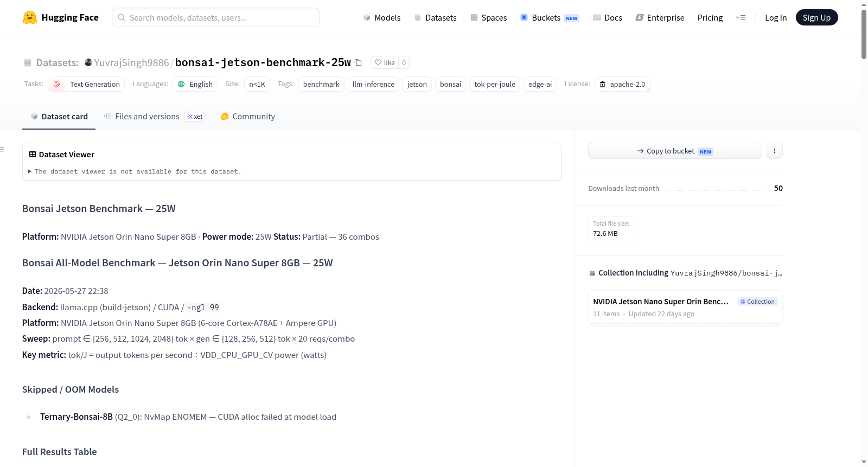Click the n<1K size tag
The height and width of the screenshot is (467, 868).
click(x=257, y=84)
